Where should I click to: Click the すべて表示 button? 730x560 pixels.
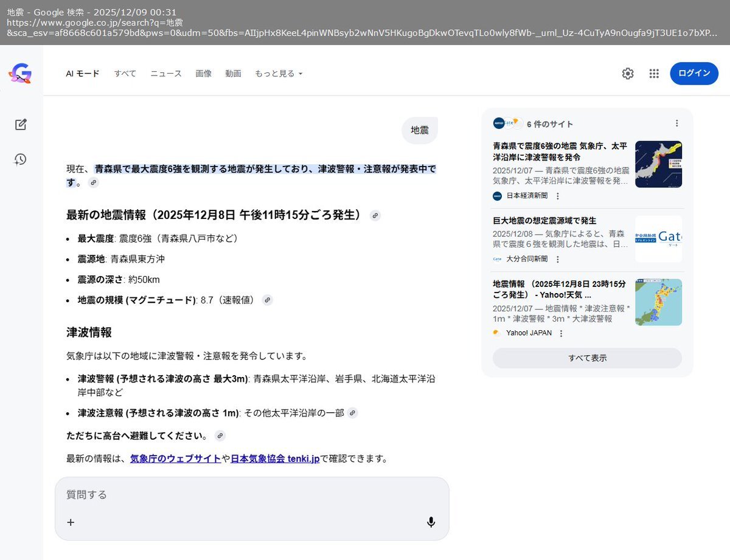[x=586, y=358]
